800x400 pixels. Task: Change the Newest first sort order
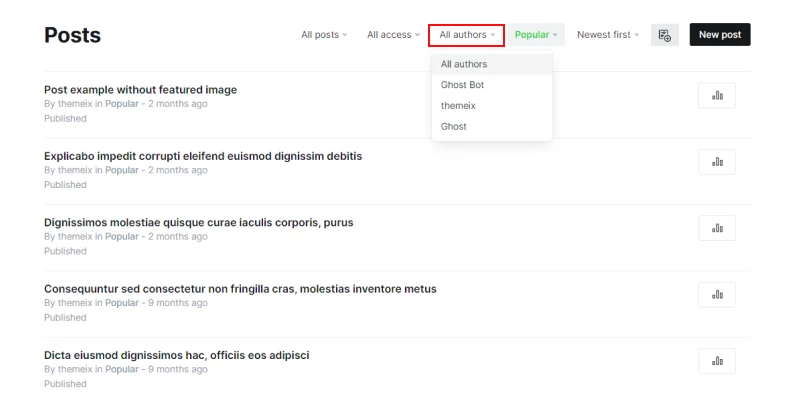point(607,35)
